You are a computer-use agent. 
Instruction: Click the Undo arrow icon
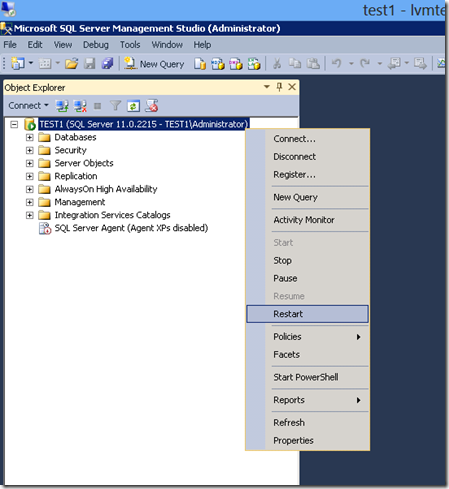click(x=337, y=63)
